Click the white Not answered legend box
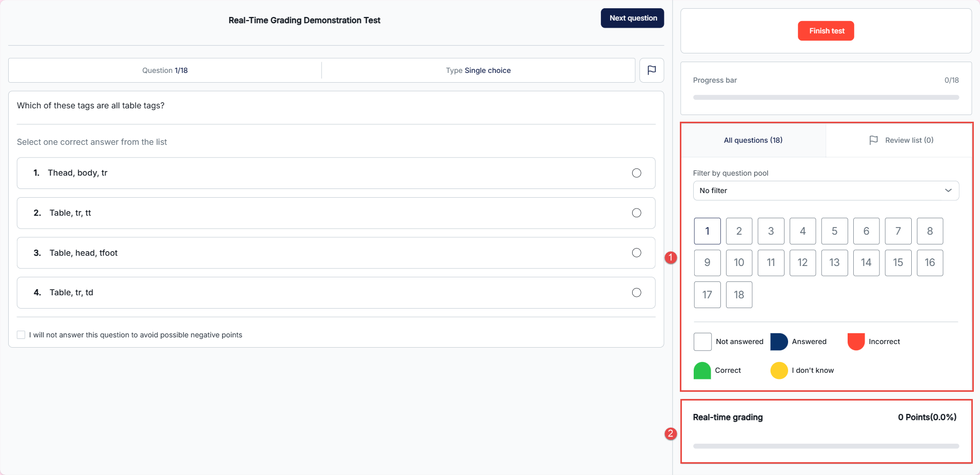980x475 pixels. 702,341
